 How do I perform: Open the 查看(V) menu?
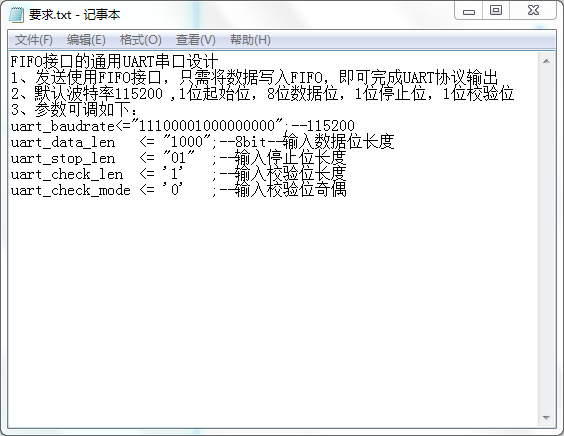195,40
